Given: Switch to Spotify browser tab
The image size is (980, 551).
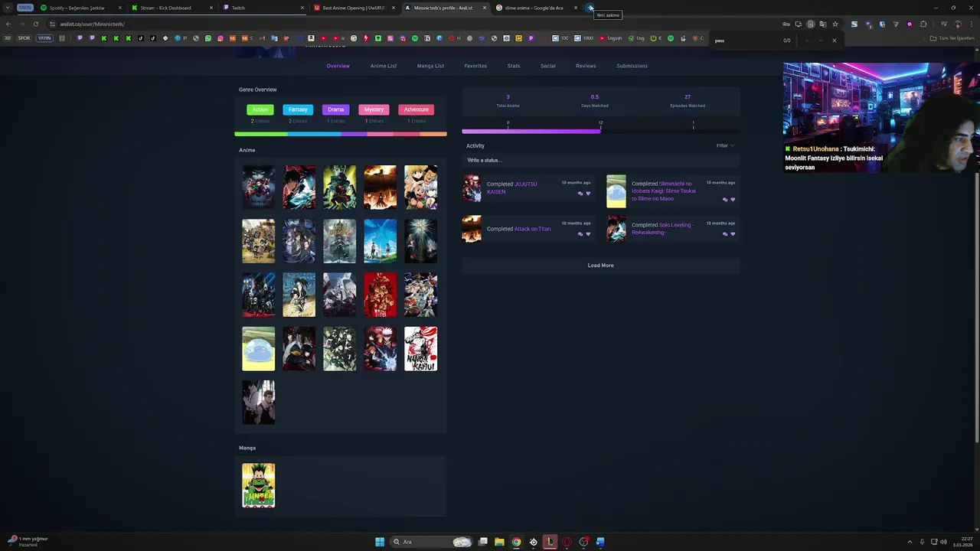Looking at the screenshot, I should coord(80,8).
